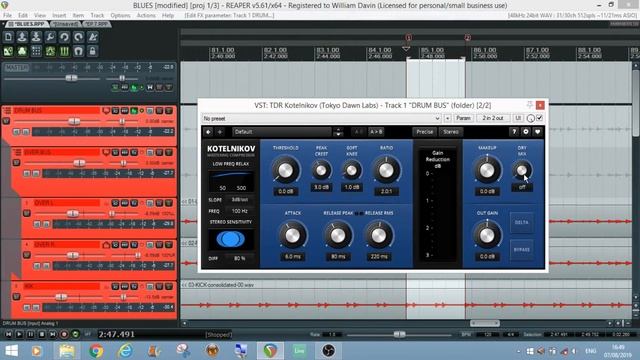The width and height of the screenshot is (640, 360).
Task: Click the Param button
Action: click(463, 118)
